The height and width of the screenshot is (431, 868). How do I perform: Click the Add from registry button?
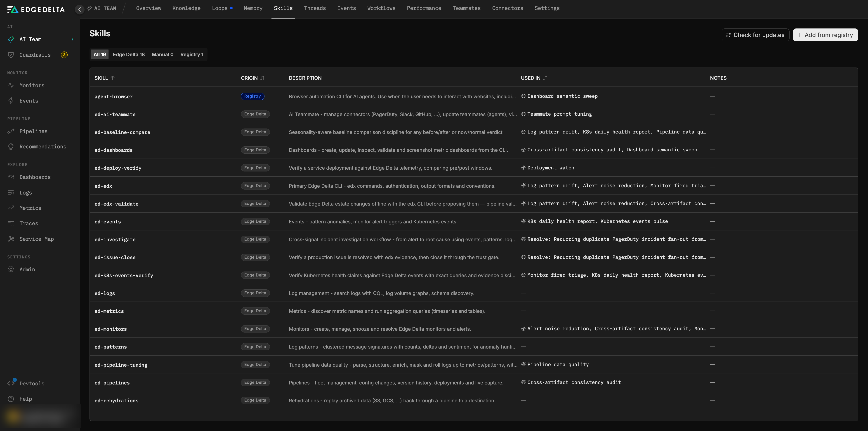pos(825,35)
